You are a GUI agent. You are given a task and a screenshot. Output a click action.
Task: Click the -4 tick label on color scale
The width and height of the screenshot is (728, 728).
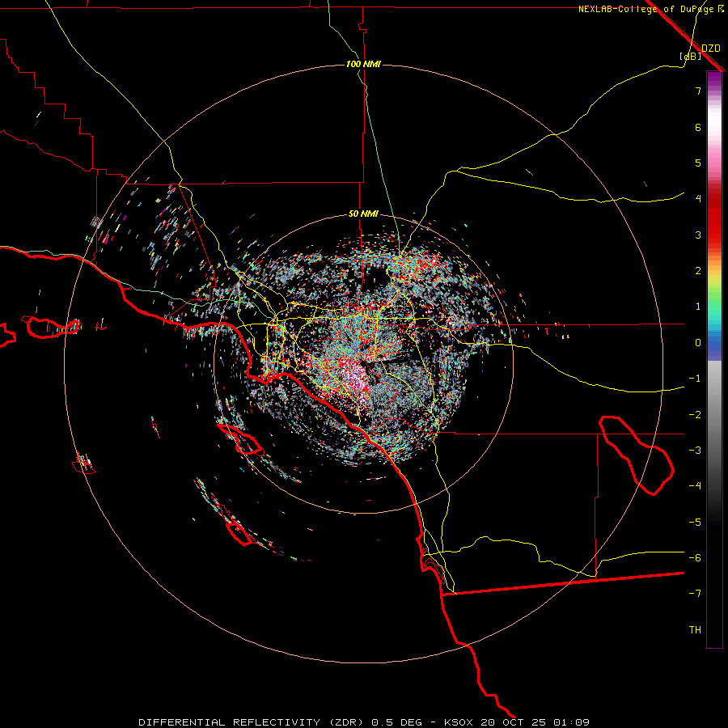(695, 486)
